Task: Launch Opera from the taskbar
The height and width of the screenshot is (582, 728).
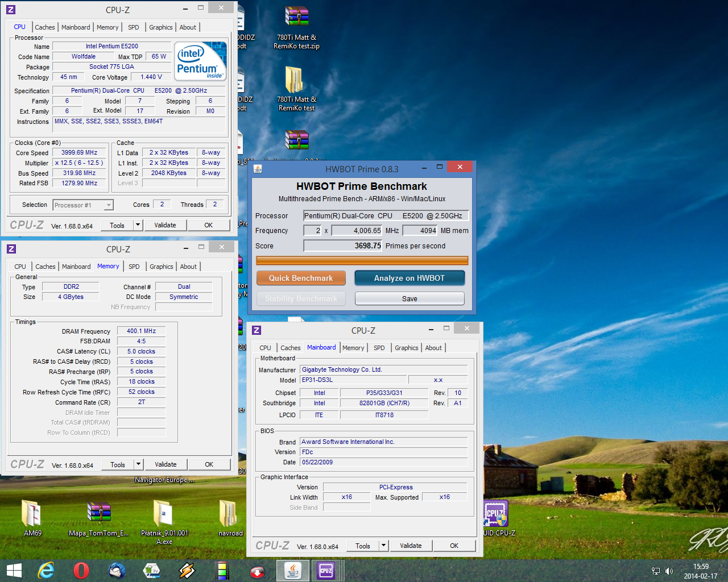Action: (81, 571)
